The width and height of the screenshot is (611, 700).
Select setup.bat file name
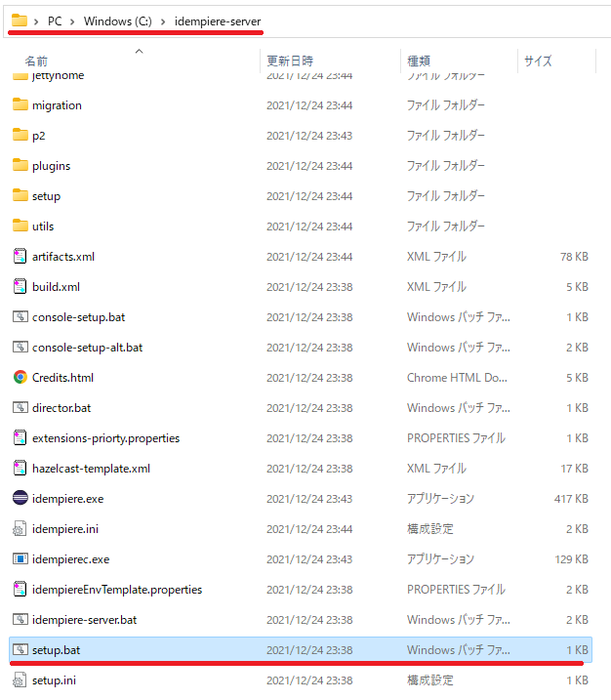[57, 650]
